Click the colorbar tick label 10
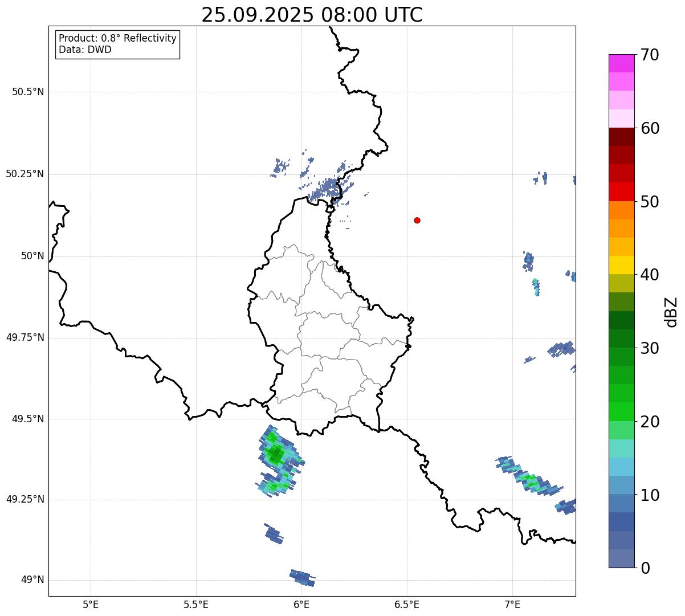Viewport: 685px width, 616px height. click(x=650, y=495)
